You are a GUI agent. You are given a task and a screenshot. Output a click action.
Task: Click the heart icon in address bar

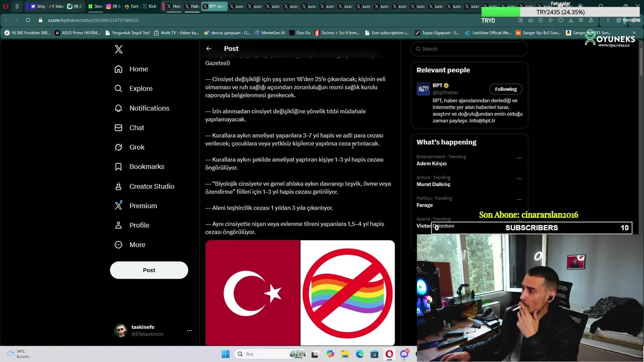point(560,20)
